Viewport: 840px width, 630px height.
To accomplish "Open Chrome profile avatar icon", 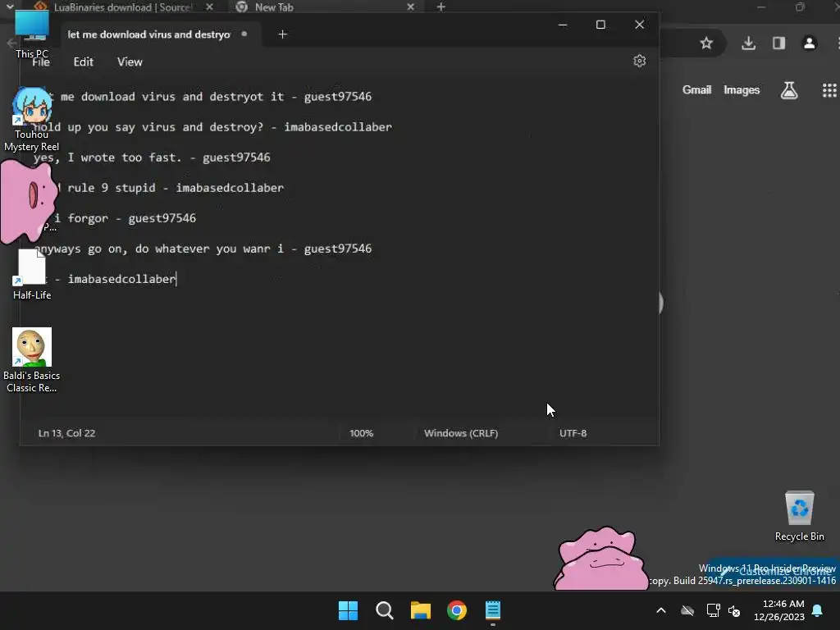I will pyautogui.click(x=809, y=43).
